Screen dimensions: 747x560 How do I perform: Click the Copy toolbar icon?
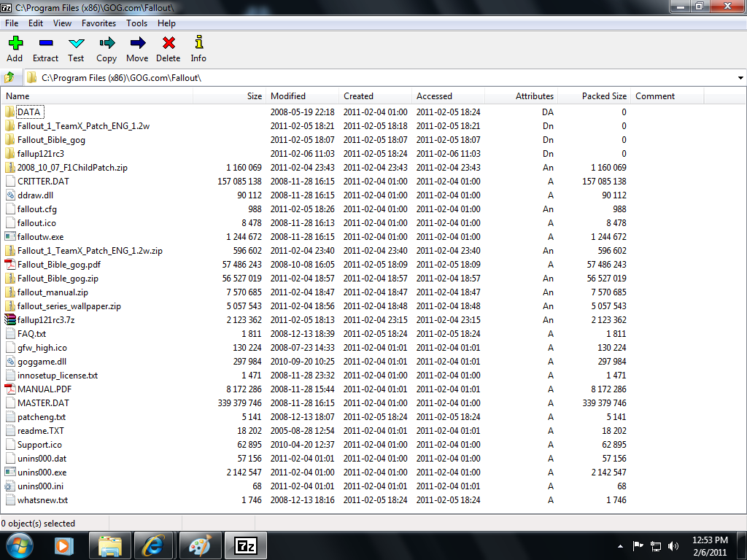click(x=107, y=43)
